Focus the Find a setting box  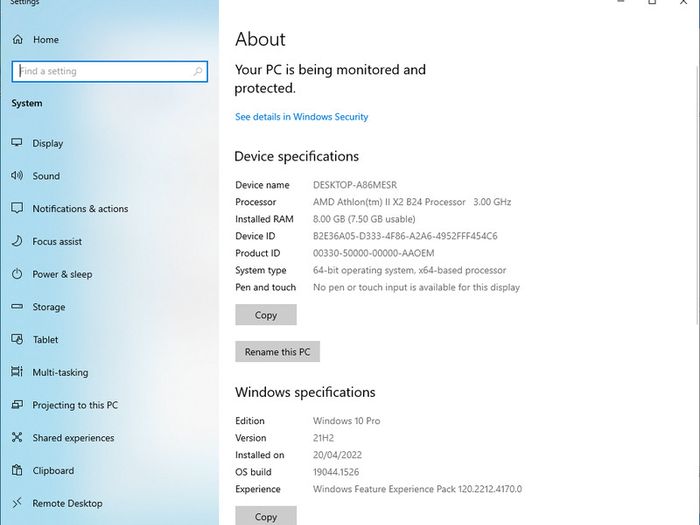[110, 71]
